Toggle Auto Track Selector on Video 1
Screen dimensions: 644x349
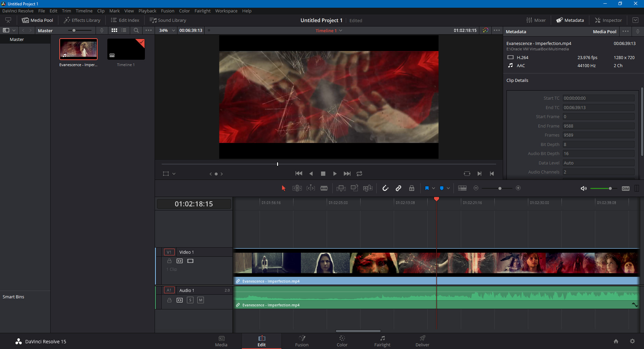coord(180,261)
